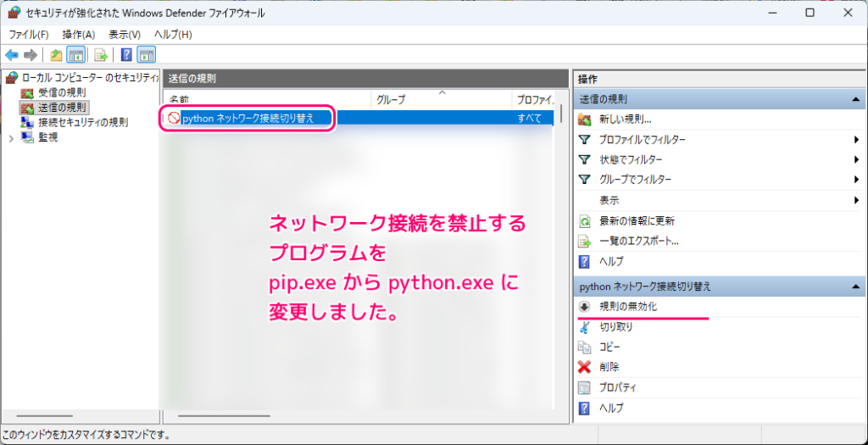
Task: Click the rules list vertical scrollbar
Action: (x=561, y=114)
